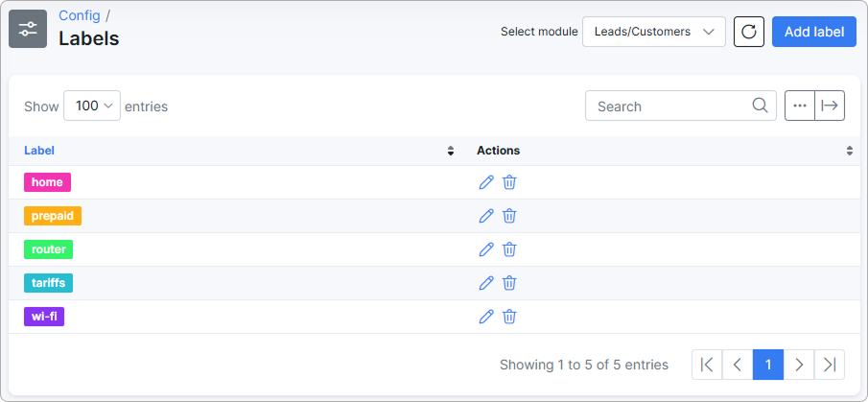868x402 pixels.
Task: Click the pink home label tag
Action: coord(47,182)
